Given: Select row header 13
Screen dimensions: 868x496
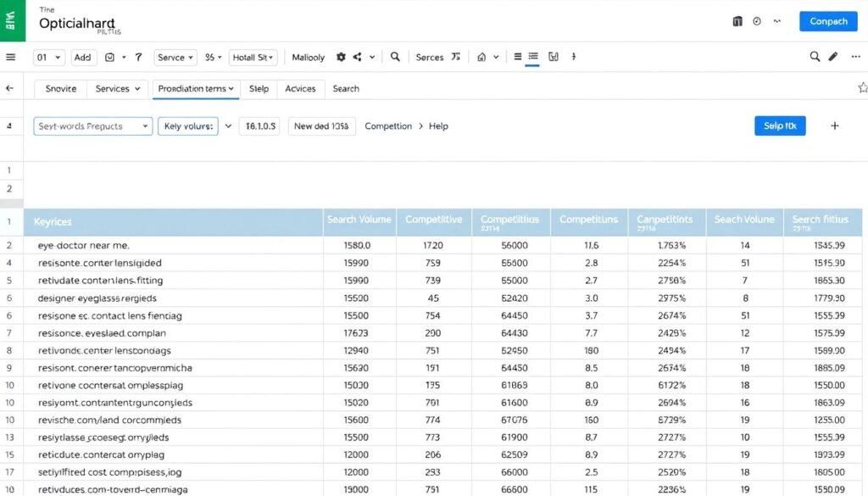Looking at the screenshot, I should click(10, 437).
